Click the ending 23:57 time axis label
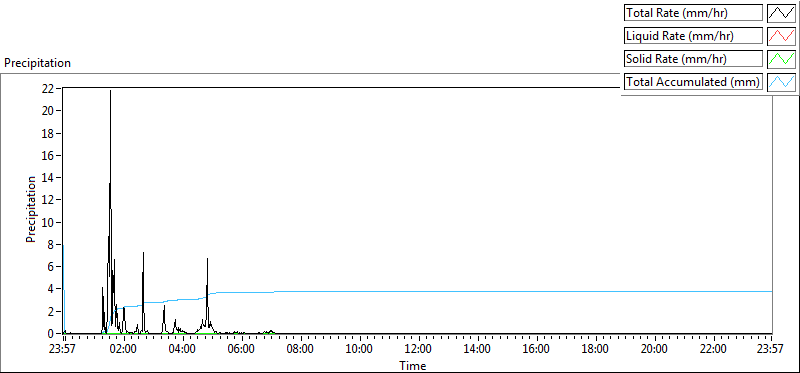 (x=771, y=350)
